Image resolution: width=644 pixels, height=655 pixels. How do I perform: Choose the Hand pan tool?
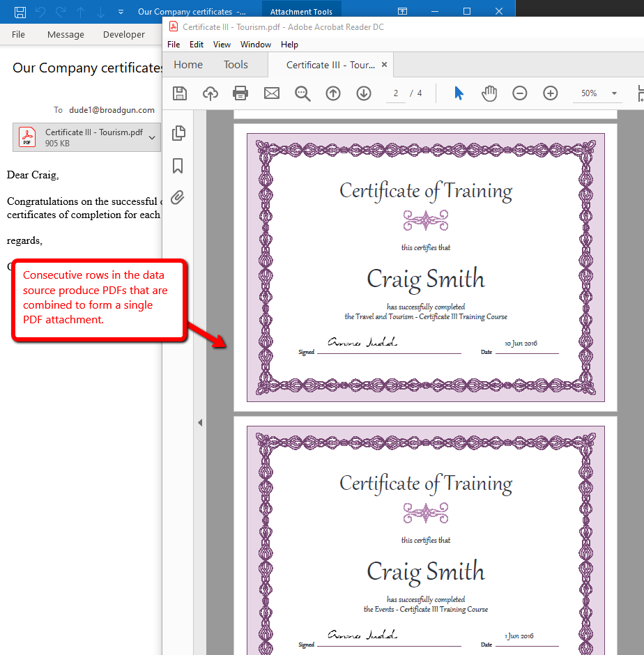(489, 93)
